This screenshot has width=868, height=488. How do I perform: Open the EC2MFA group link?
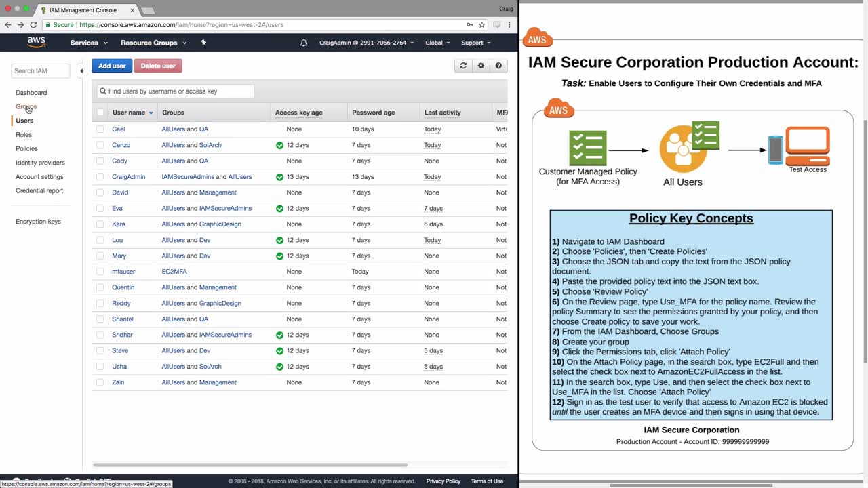pyautogui.click(x=174, y=272)
